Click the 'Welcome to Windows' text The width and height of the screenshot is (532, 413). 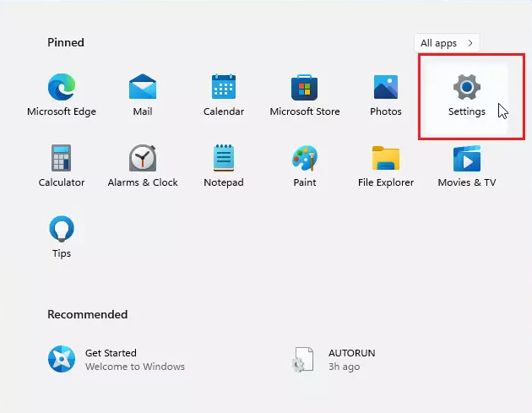pos(135,367)
